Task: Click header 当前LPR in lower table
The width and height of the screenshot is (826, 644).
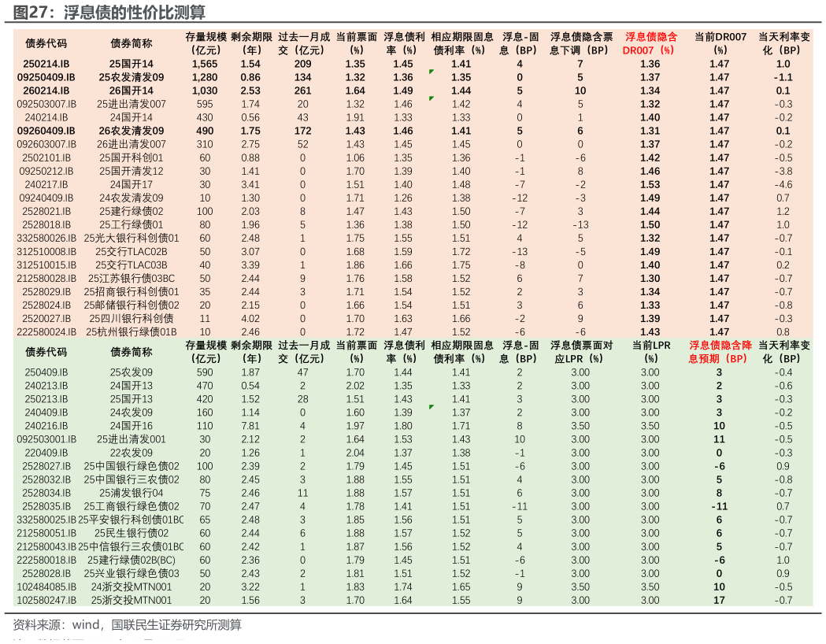Action: click(x=650, y=352)
